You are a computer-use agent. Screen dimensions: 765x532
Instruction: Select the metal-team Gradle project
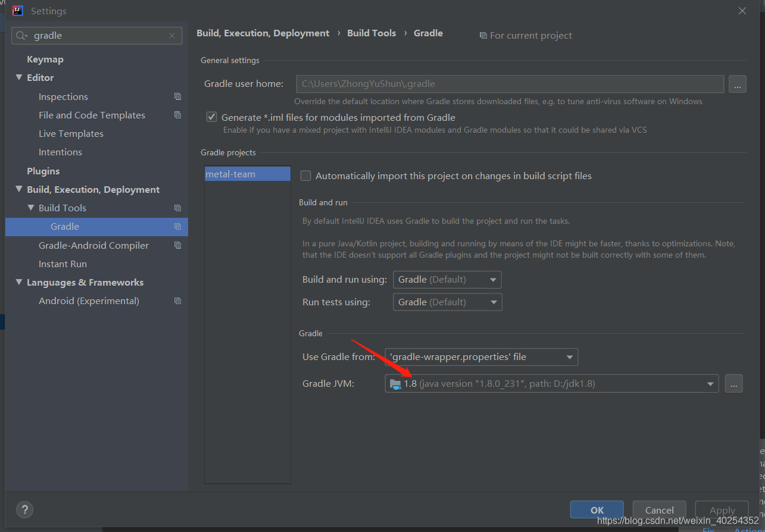pos(247,174)
